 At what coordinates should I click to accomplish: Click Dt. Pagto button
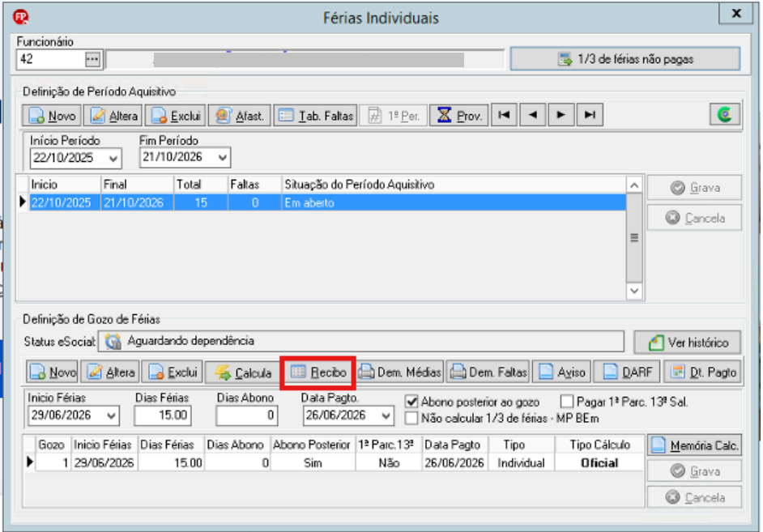703,372
